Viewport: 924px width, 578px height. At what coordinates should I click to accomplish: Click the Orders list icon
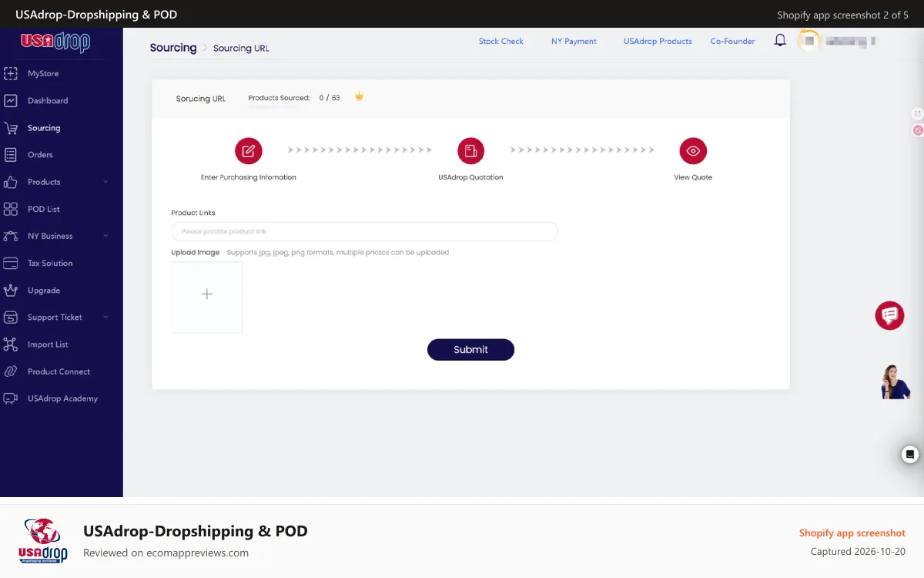coord(11,155)
